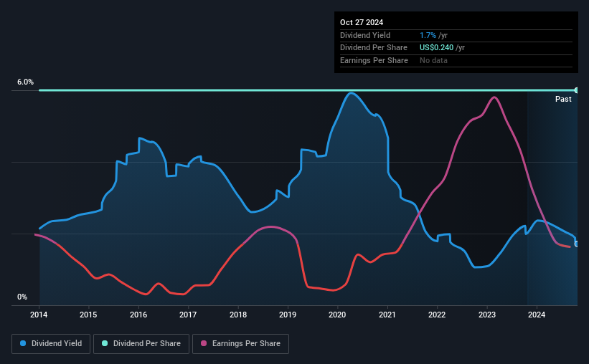Screen dimensions: 589x364
Task: Click the Oct 27 2024 tooltip date header
Action: tap(362, 22)
